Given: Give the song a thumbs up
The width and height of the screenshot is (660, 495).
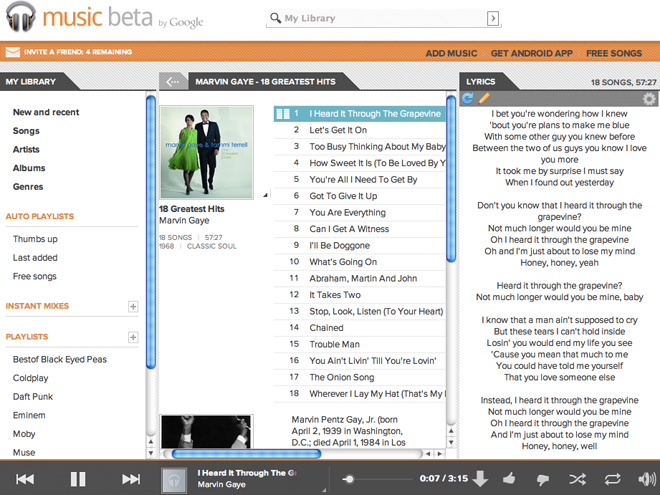Looking at the screenshot, I should (x=509, y=479).
